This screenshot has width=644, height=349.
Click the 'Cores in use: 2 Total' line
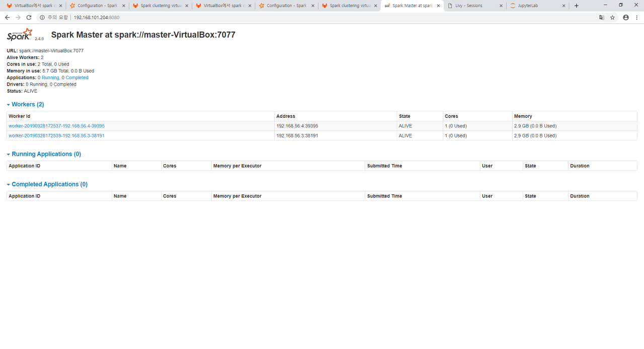(38, 64)
